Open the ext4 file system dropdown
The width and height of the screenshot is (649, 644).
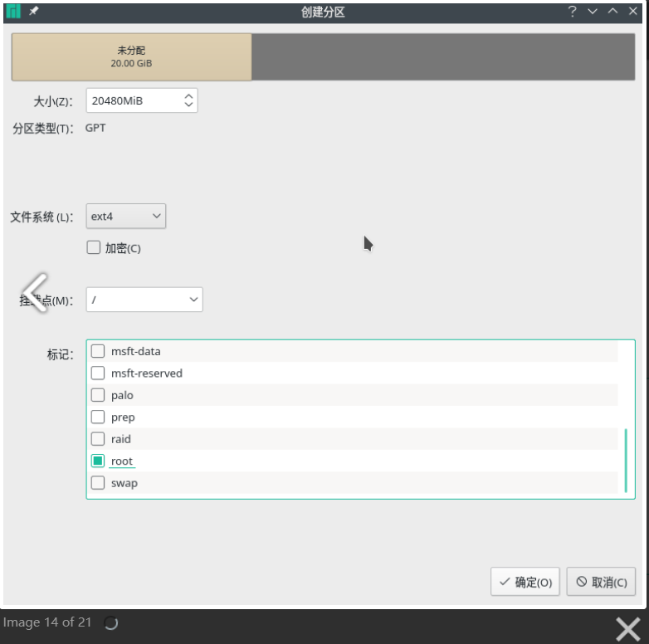126,217
